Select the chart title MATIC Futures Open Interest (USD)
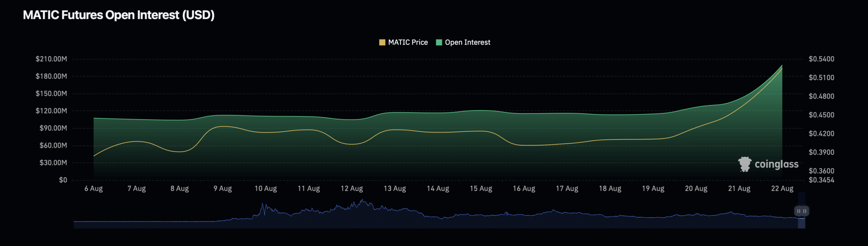868x246 pixels. tap(119, 15)
